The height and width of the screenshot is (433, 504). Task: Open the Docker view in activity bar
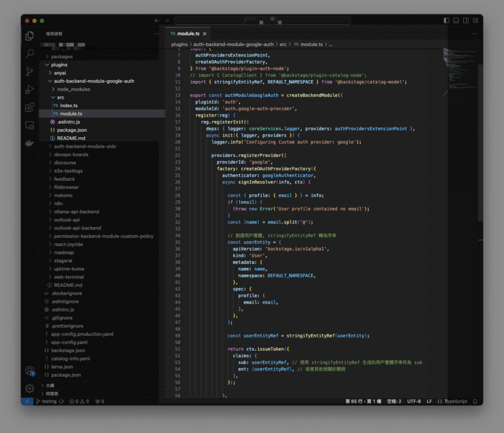click(x=30, y=143)
